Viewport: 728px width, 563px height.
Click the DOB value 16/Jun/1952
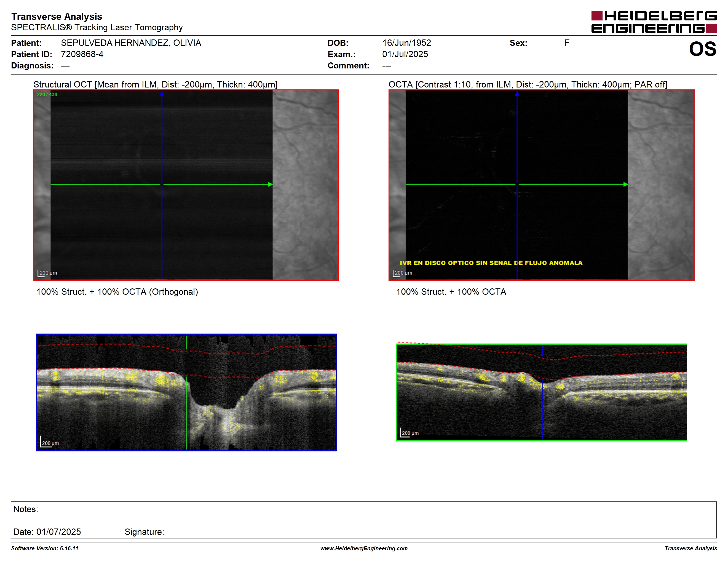407,43
